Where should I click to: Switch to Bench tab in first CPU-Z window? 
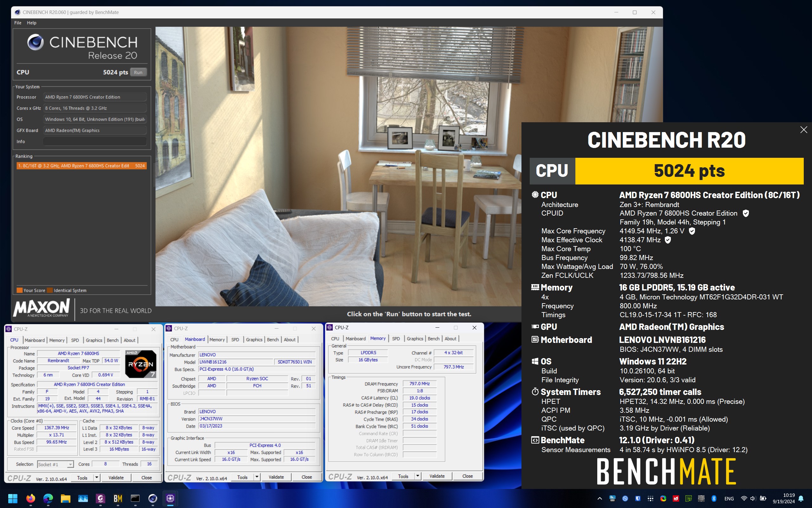(113, 340)
